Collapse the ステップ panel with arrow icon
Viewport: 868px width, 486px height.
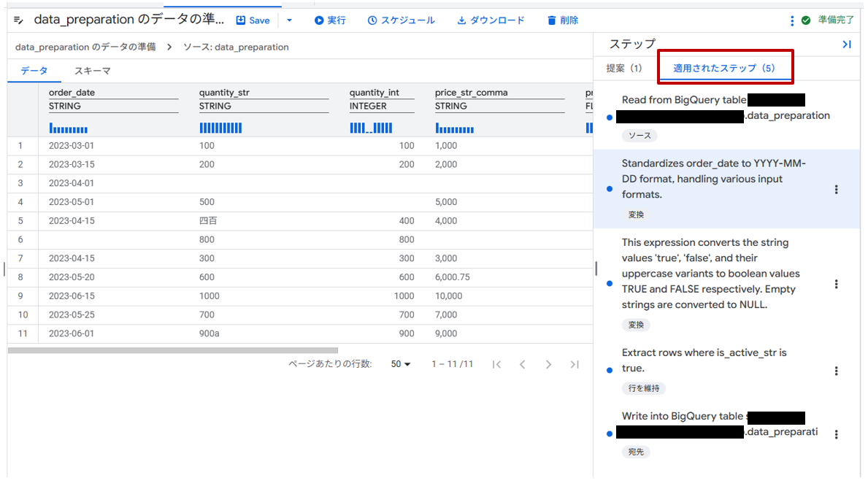tap(846, 45)
